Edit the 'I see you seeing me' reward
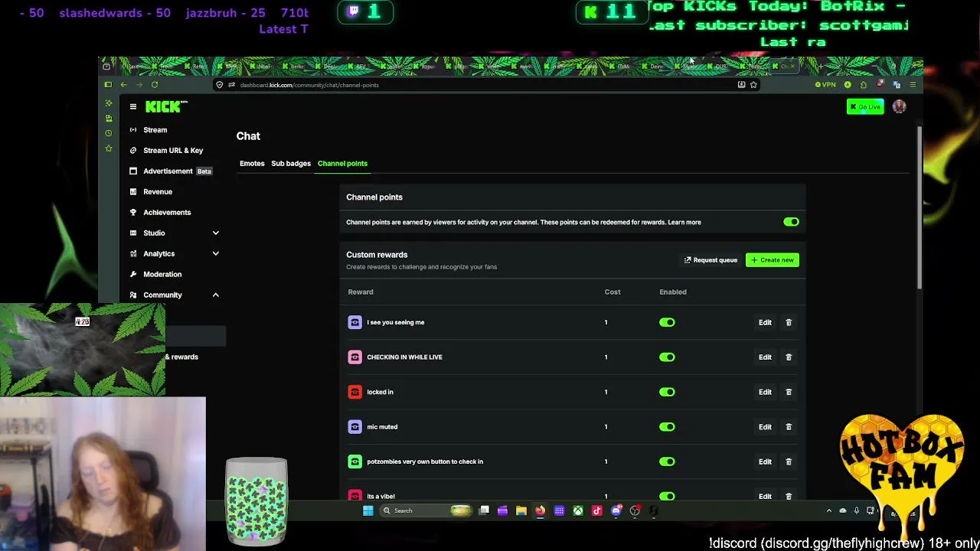 pyautogui.click(x=765, y=323)
